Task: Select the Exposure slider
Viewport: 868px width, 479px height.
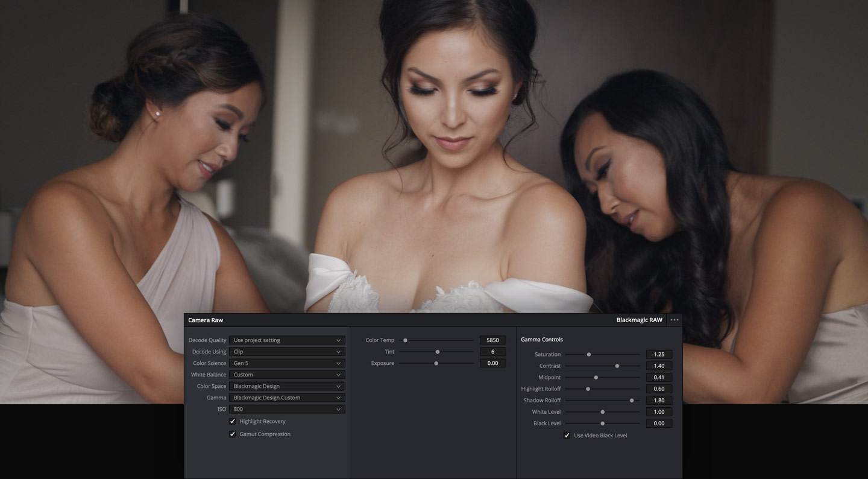Action: coord(436,363)
